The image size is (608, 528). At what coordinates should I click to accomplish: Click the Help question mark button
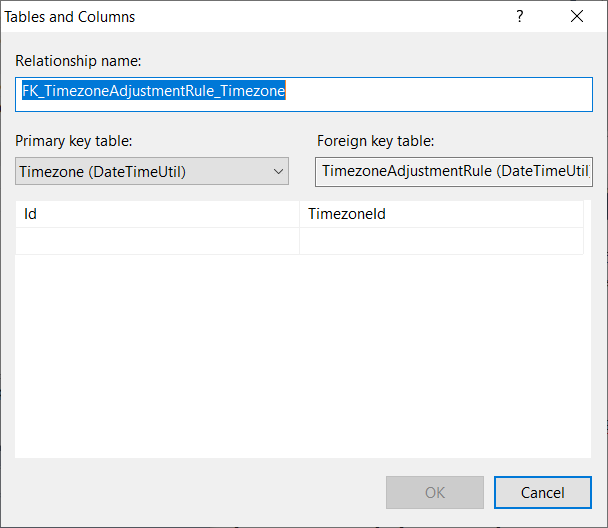[519, 16]
